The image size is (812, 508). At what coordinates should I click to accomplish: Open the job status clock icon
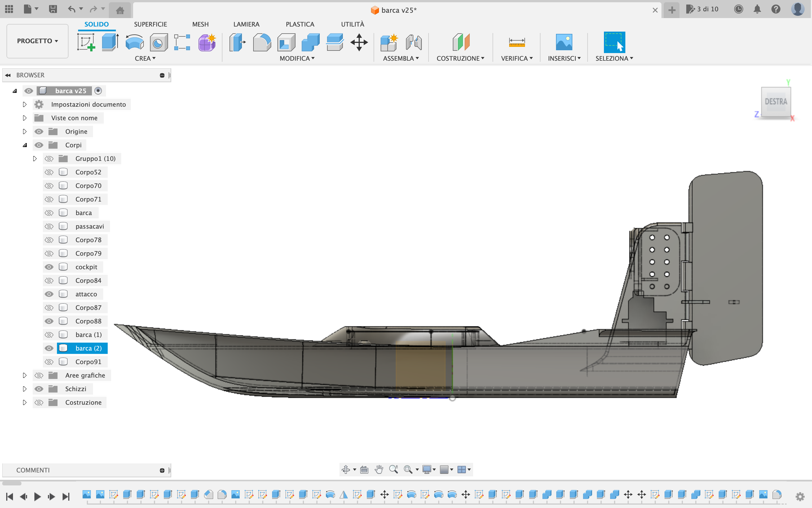738,9
